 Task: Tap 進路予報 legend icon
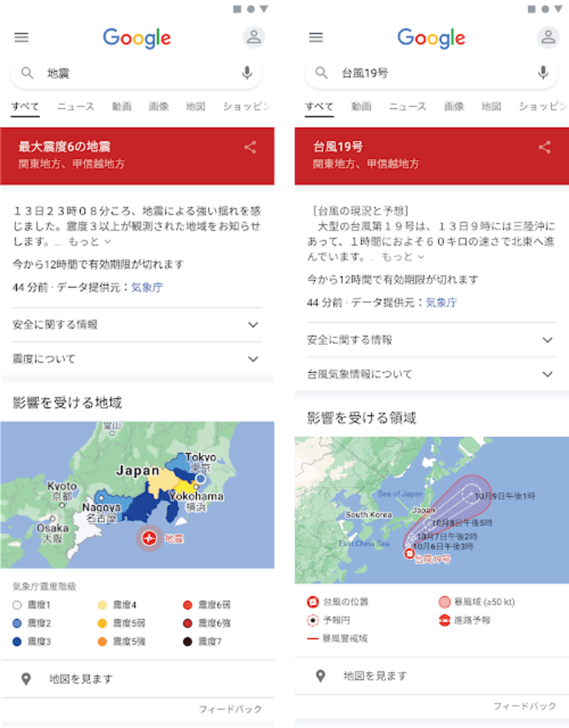445,620
